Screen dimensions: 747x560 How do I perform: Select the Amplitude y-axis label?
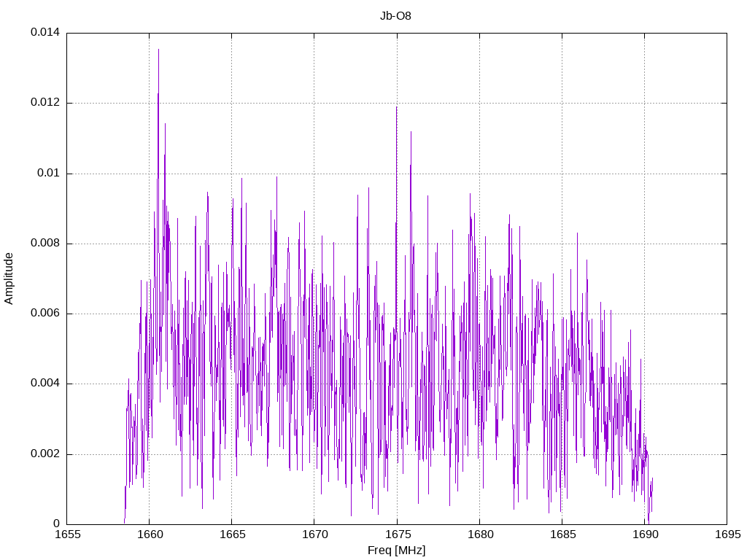[x=9, y=279]
